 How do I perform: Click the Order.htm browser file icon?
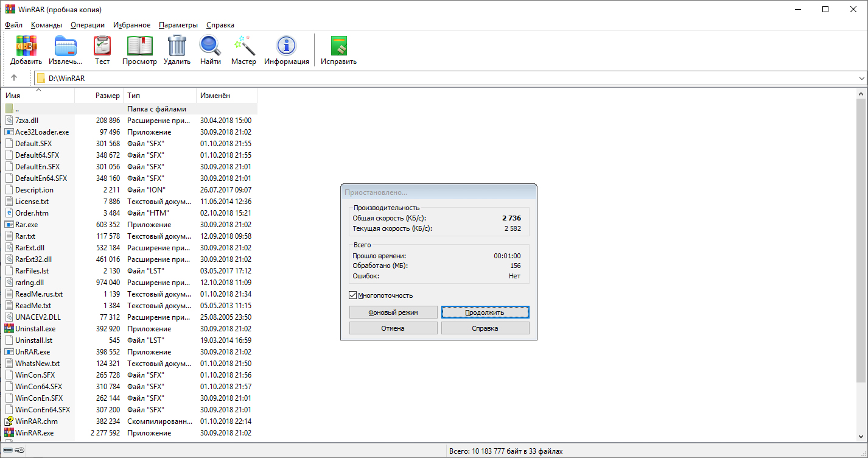(x=9, y=213)
